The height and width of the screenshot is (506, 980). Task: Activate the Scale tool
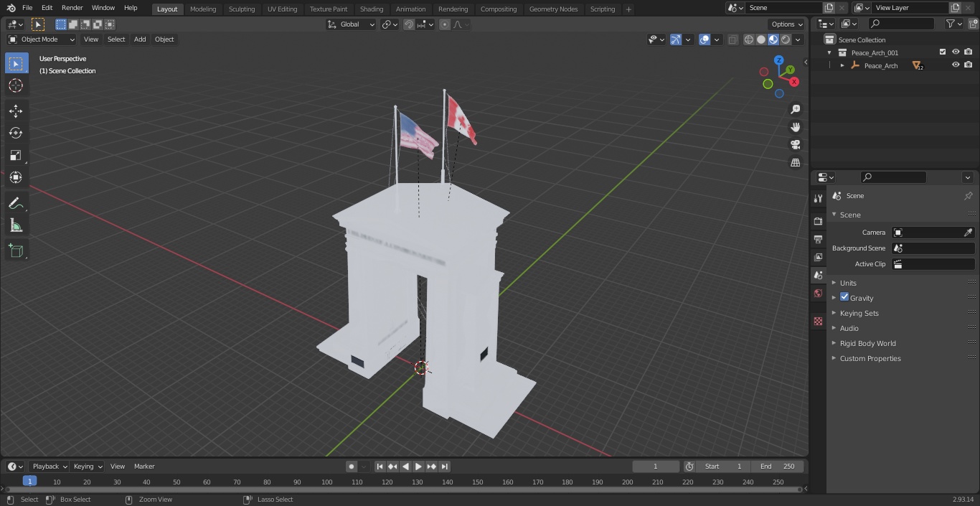[x=16, y=155]
